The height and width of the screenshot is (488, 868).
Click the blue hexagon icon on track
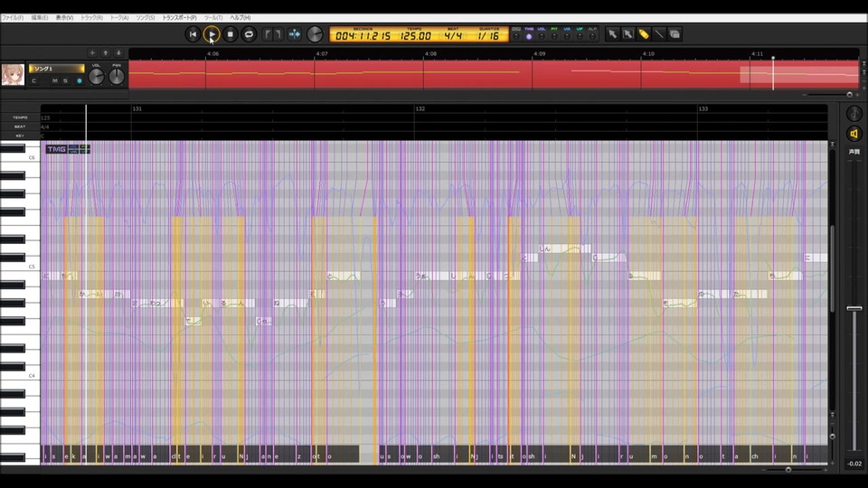(x=80, y=80)
